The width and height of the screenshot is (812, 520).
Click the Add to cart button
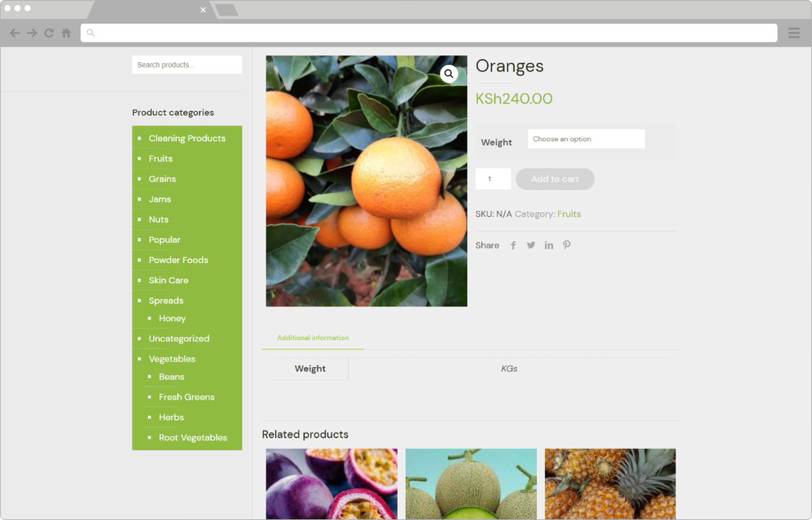coord(555,179)
